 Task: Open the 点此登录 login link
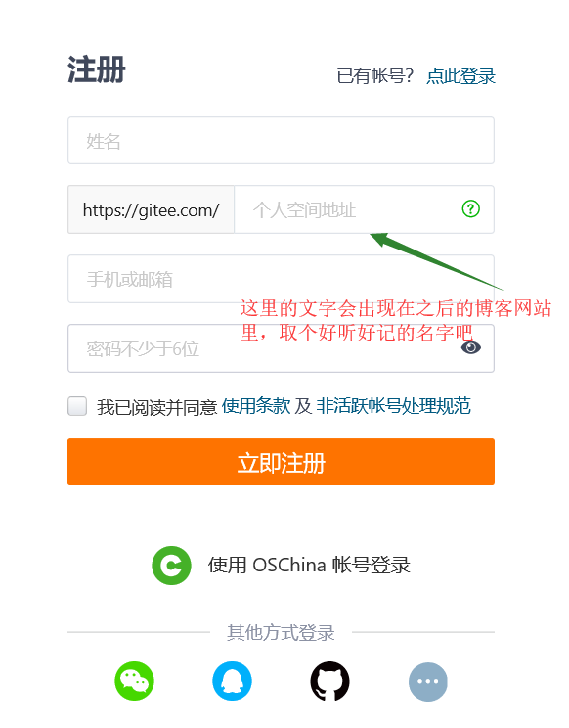point(460,76)
